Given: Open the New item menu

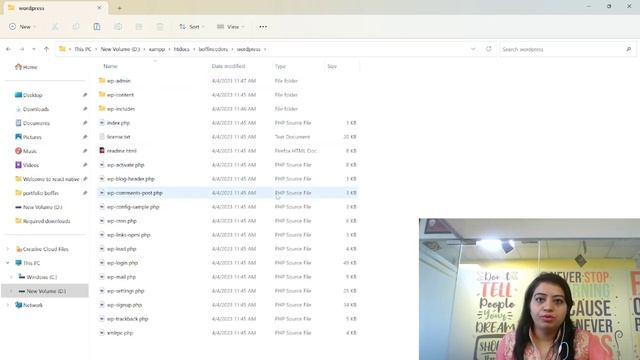Looking at the screenshot, I should (23, 27).
